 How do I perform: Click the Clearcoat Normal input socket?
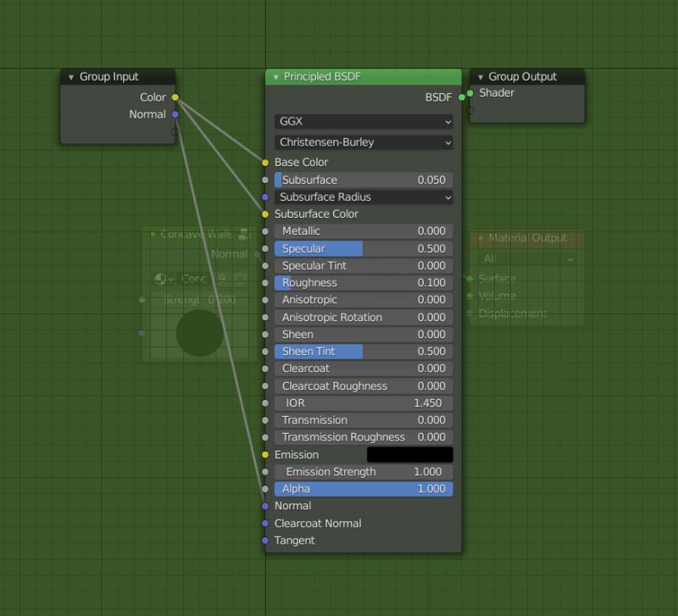[x=265, y=523]
